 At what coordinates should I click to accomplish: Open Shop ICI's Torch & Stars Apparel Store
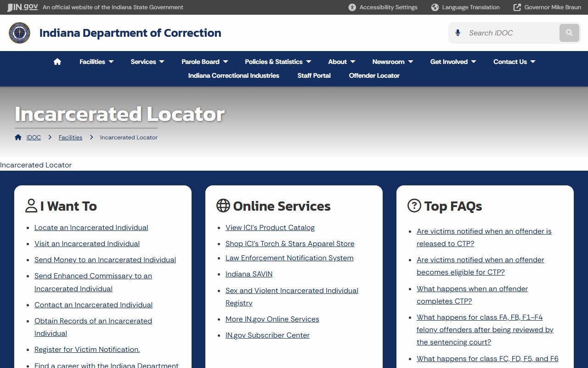[290, 244]
